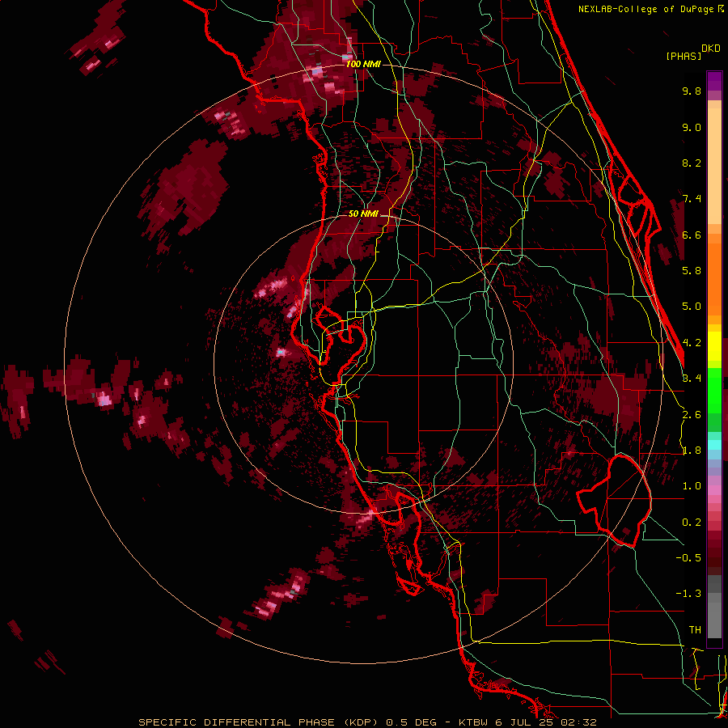Click the 50 NMI range ring label

point(363,214)
